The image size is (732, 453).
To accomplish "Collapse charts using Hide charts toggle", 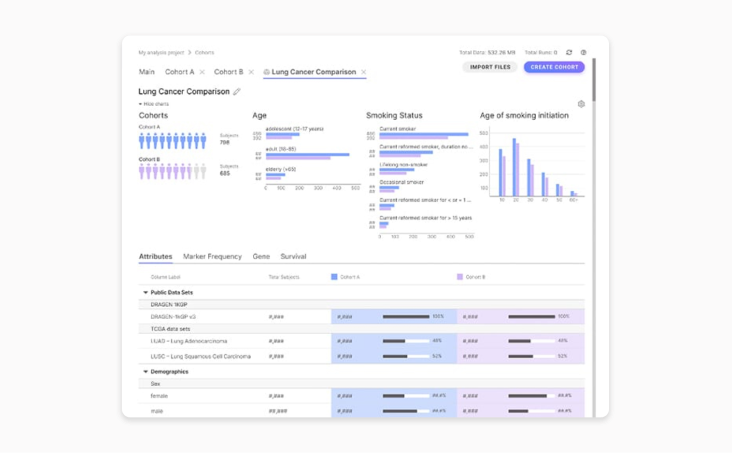I will (x=154, y=104).
